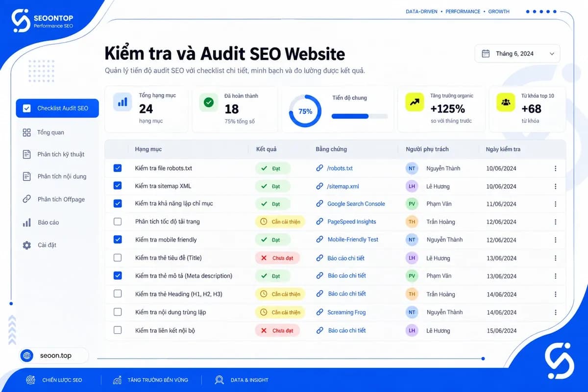Open three-dot menu for mobile friendly row

[x=555, y=240]
